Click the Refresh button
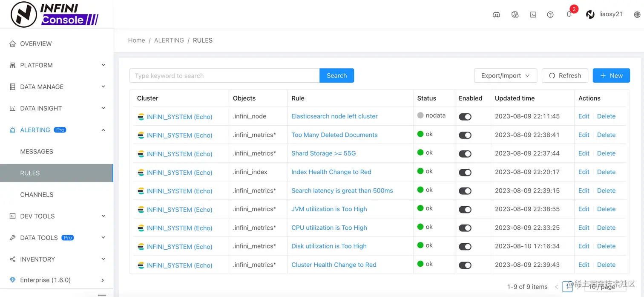Screen dimensions: 644x297 click(565, 75)
